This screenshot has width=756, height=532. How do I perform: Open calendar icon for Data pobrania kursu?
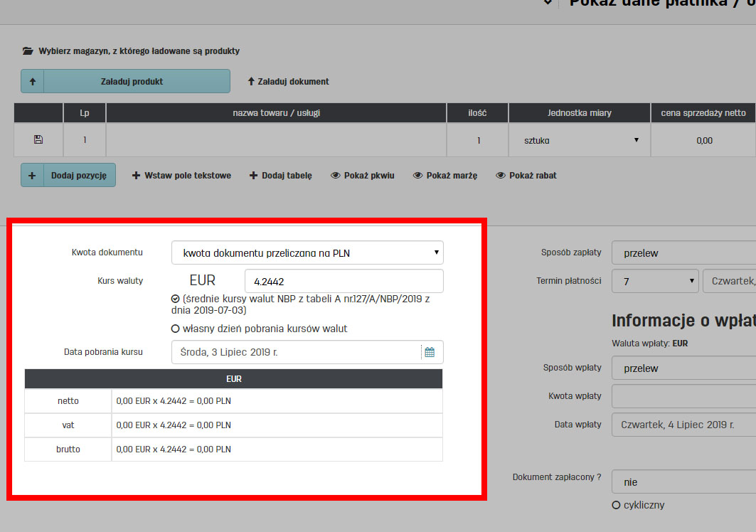point(429,352)
